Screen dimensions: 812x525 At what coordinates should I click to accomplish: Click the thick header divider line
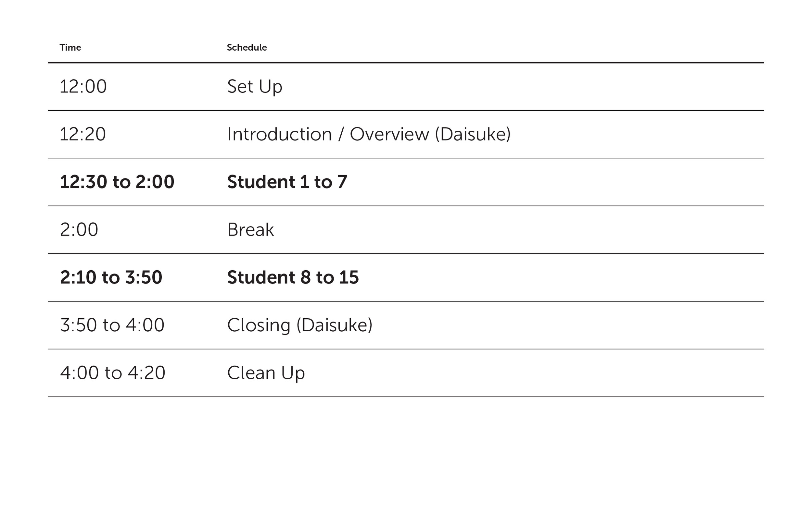click(x=406, y=63)
